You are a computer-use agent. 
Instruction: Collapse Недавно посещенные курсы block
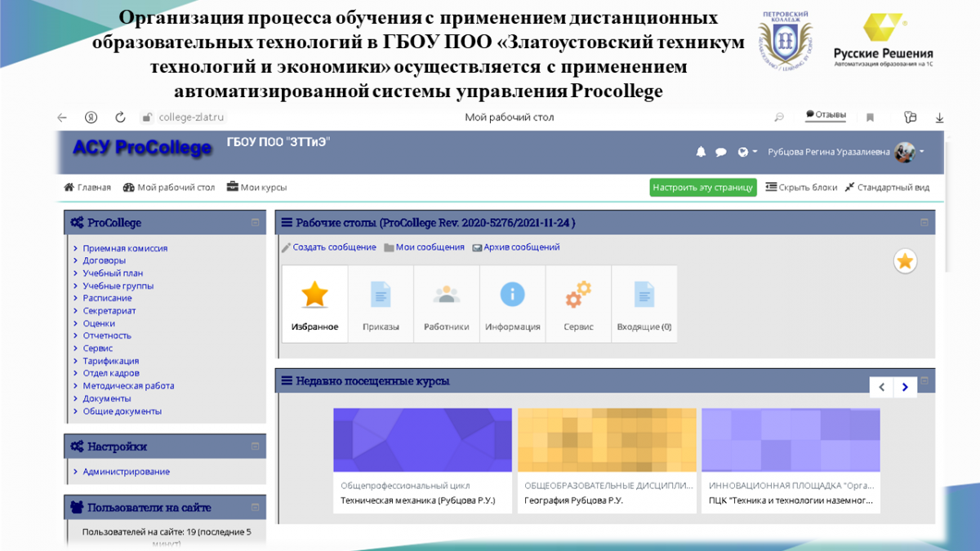924,380
